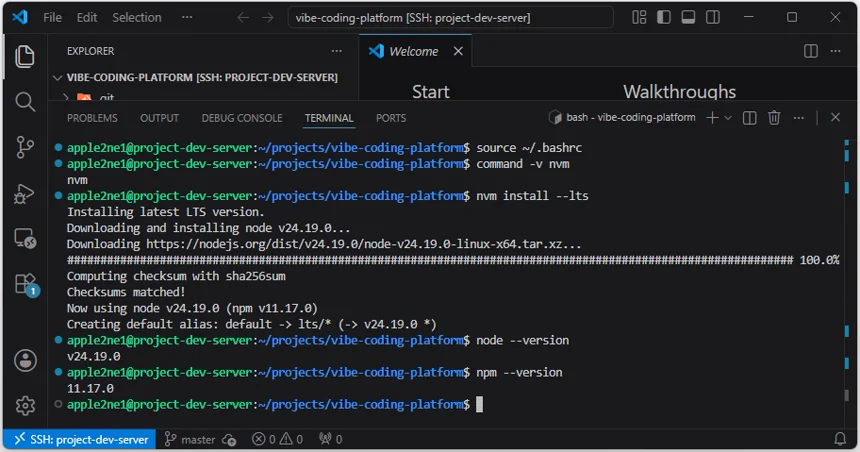This screenshot has width=860, height=452.
Task: Create a new terminal with plus
Action: pos(712,117)
